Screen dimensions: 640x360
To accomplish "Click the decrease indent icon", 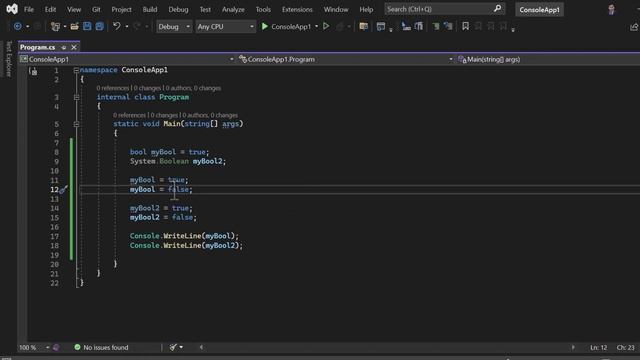I will pos(406,27).
